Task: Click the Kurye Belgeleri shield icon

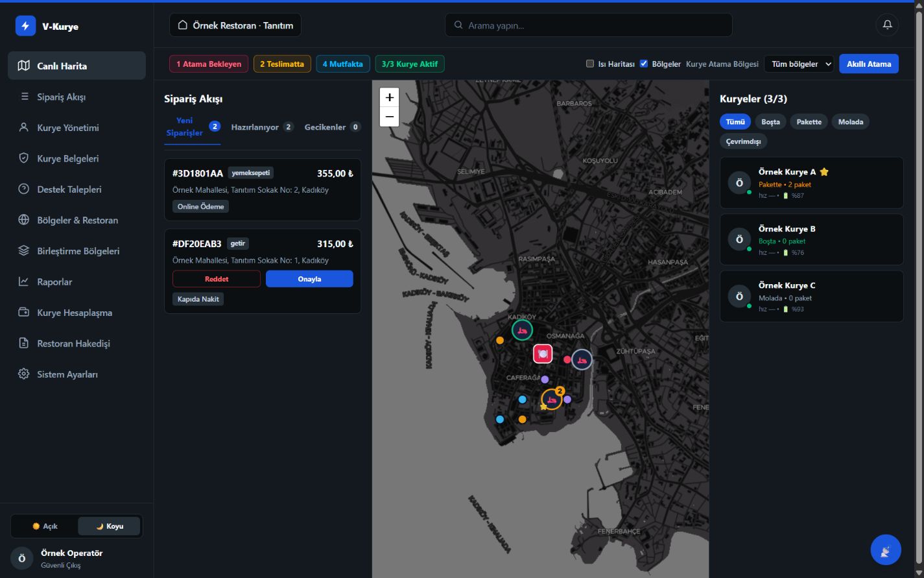Action: (x=24, y=158)
